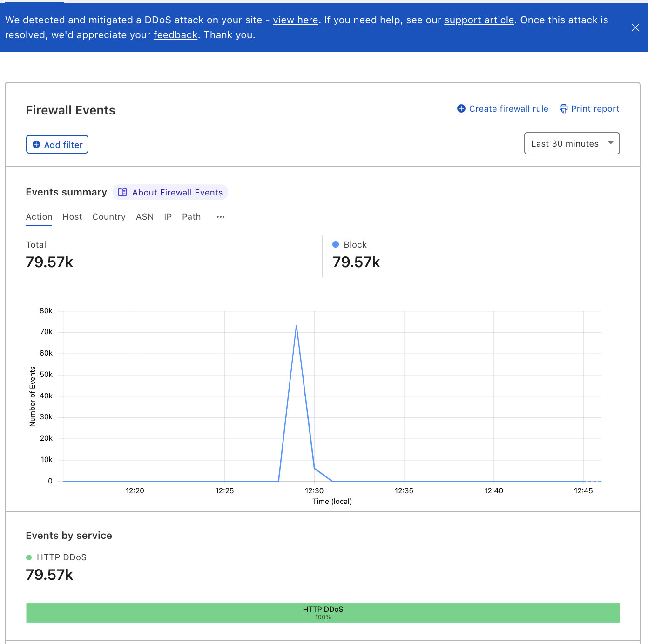Switch to the Host tab
Image resolution: width=648 pixels, height=644 pixels.
tap(72, 217)
